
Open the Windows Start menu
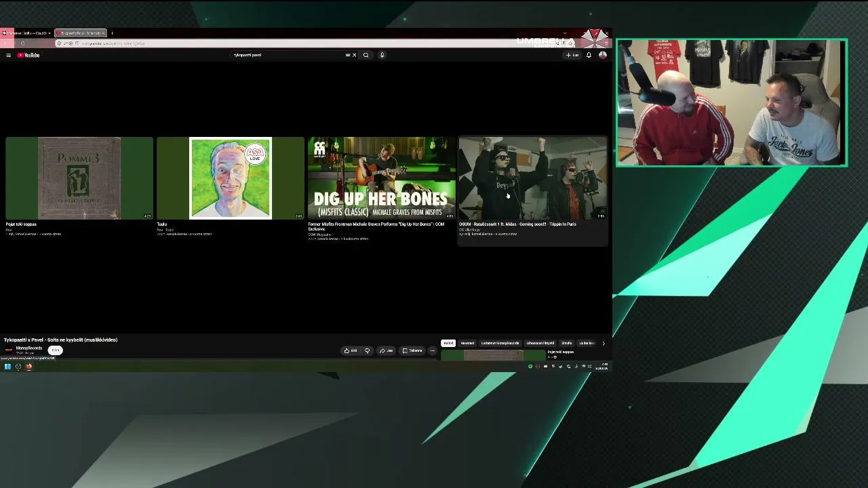7,367
